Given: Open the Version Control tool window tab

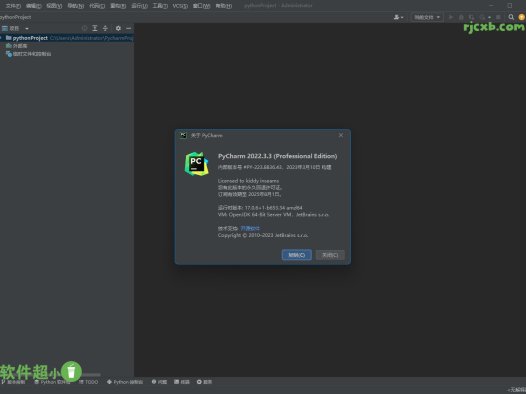Looking at the screenshot, I should coord(13,382).
